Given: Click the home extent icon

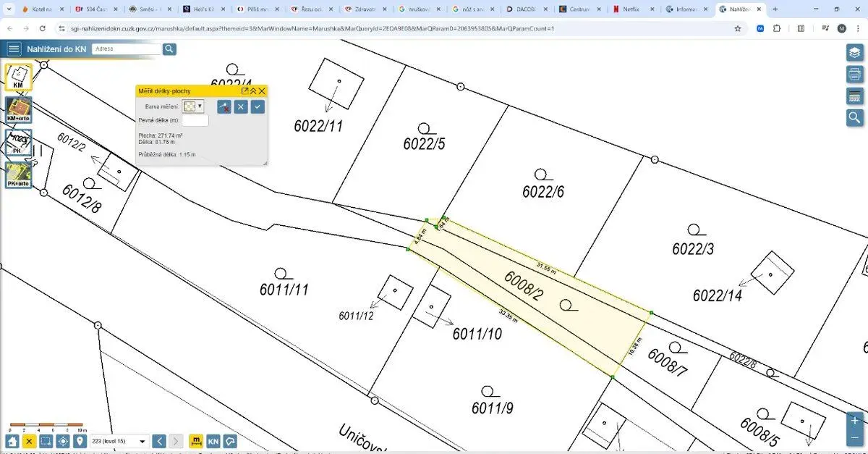Looking at the screenshot, I should point(12,441).
